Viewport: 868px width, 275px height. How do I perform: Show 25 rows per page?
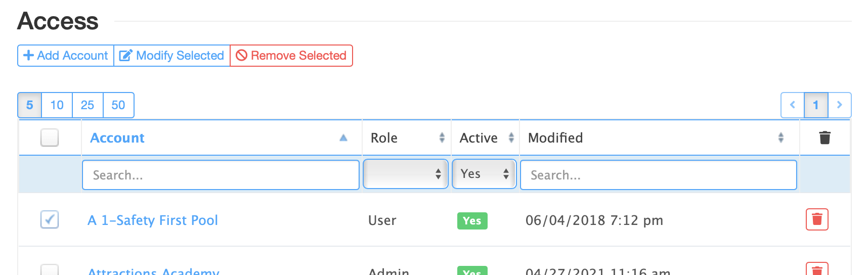[88, 105]
